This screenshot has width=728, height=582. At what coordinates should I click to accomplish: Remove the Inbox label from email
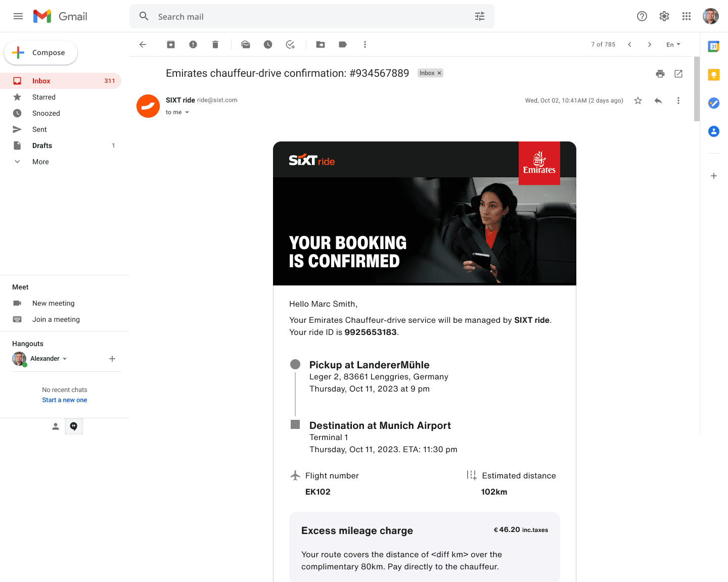(x=439, y=73)
